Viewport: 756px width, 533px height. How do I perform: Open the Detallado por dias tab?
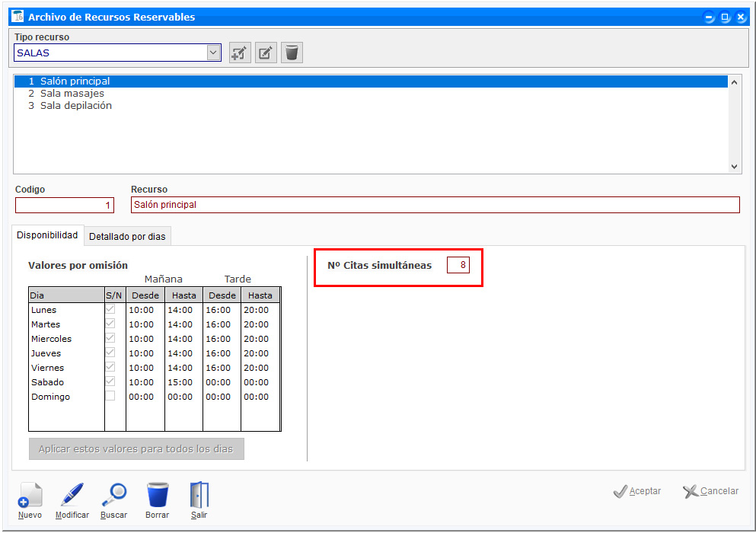point(127,236)
